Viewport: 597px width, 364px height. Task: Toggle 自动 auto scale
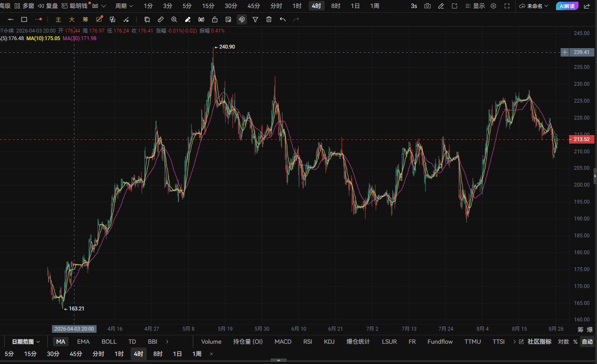pos(588,342)
